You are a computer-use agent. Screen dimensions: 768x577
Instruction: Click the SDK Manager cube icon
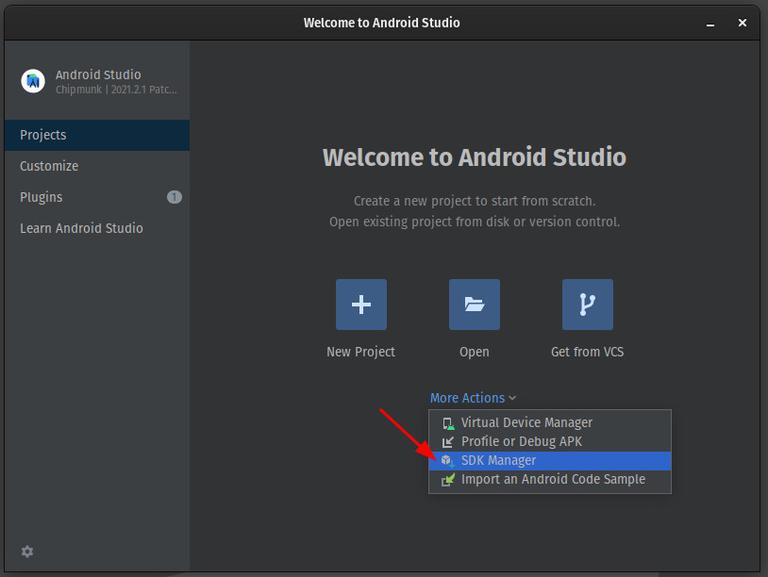point(447,460)
